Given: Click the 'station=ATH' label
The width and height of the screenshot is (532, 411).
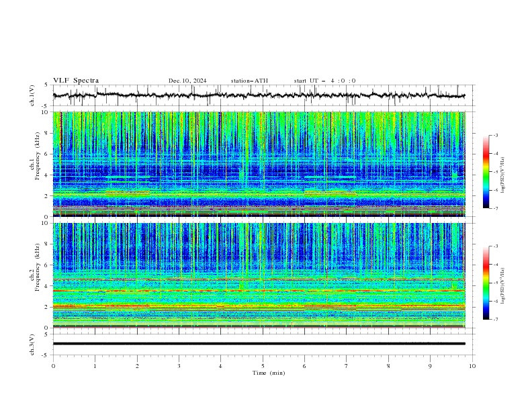Looking at the screenshot, I should tap(249, 81).
